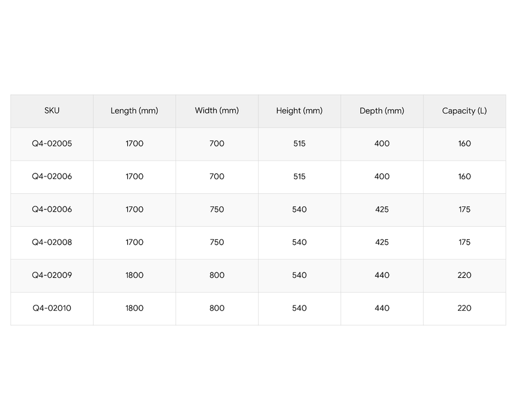Click the Q4-02009 SKU cell
Viewport: 510px width, 420px height.
(52, 275)
